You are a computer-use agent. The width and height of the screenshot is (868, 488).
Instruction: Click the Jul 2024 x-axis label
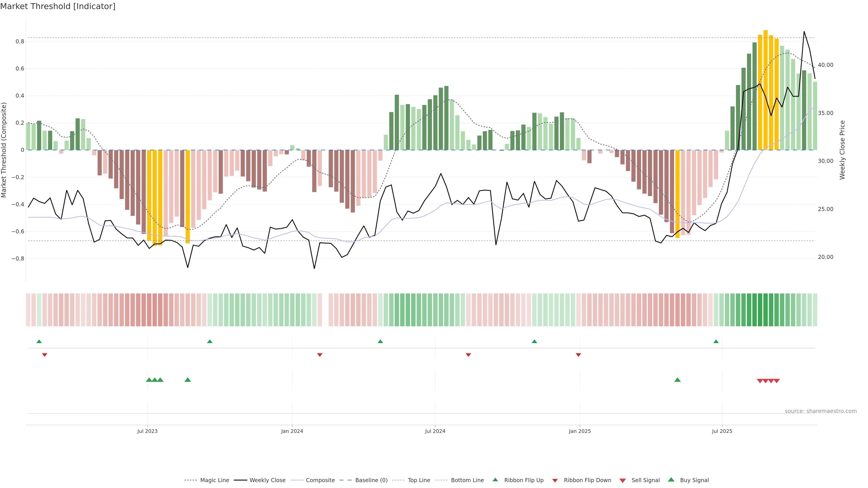coord(435,431)
